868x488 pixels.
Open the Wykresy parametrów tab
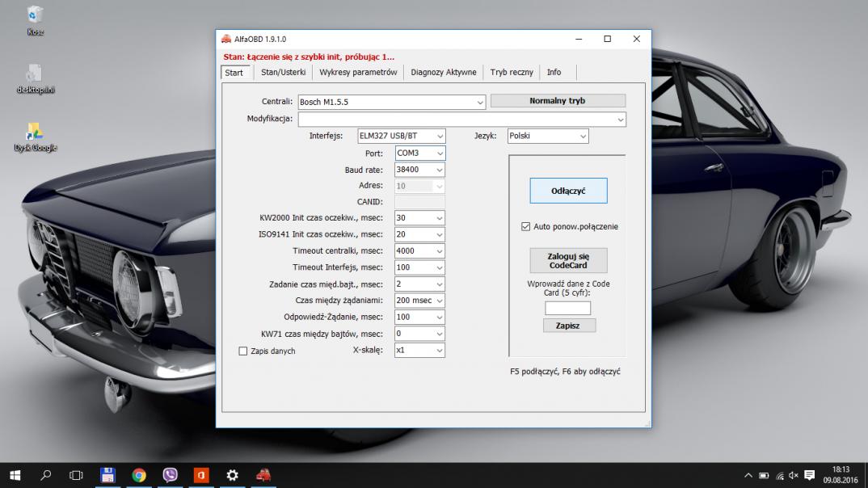point(358,72)
